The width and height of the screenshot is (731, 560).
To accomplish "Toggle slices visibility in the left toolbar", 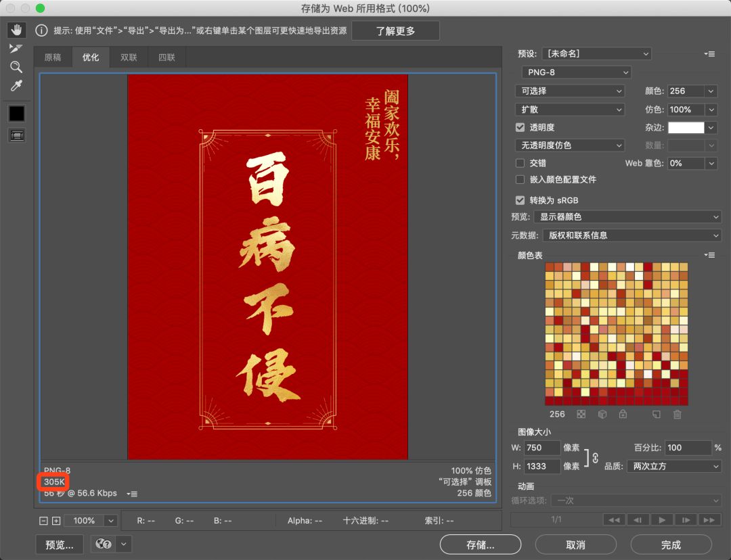I will [x=16, y=135].
